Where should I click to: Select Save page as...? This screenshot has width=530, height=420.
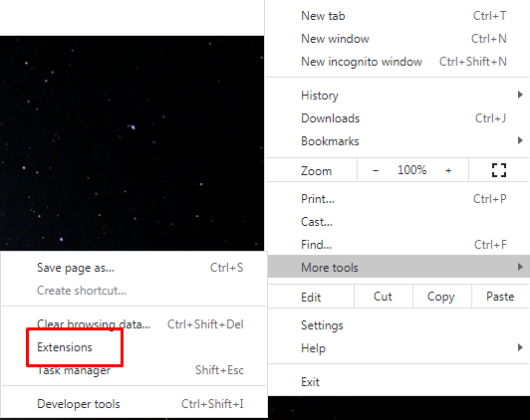point(133,268)
